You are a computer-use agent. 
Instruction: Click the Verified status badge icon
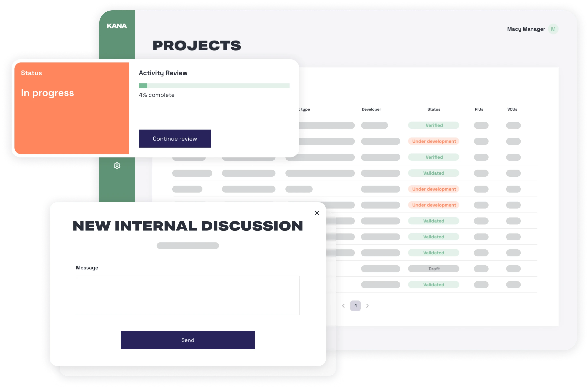433,125
